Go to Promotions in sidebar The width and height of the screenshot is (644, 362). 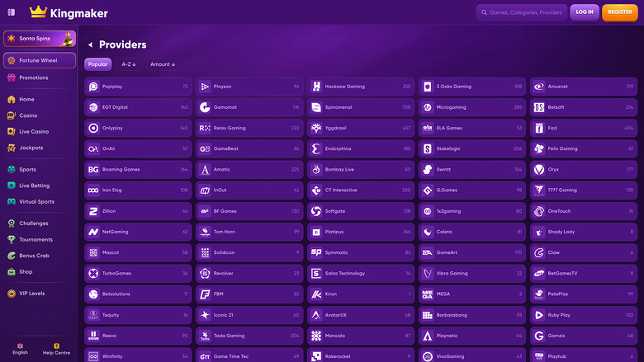click(33, 78)
